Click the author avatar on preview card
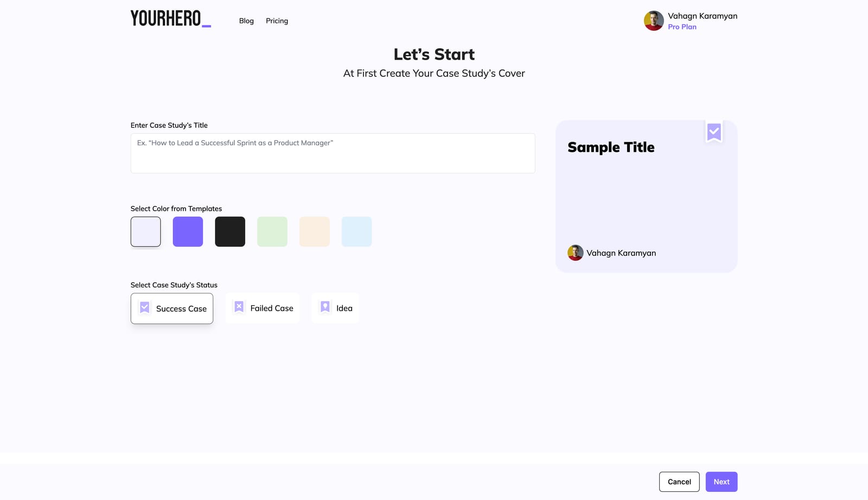Viewport: 868px width, 500px height. tap(575, 253)
